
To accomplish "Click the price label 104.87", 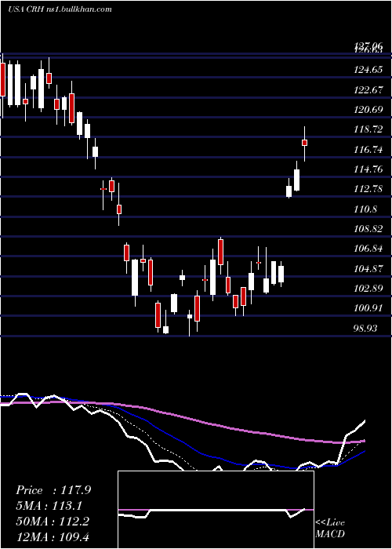I will click(x=368, y=268).
